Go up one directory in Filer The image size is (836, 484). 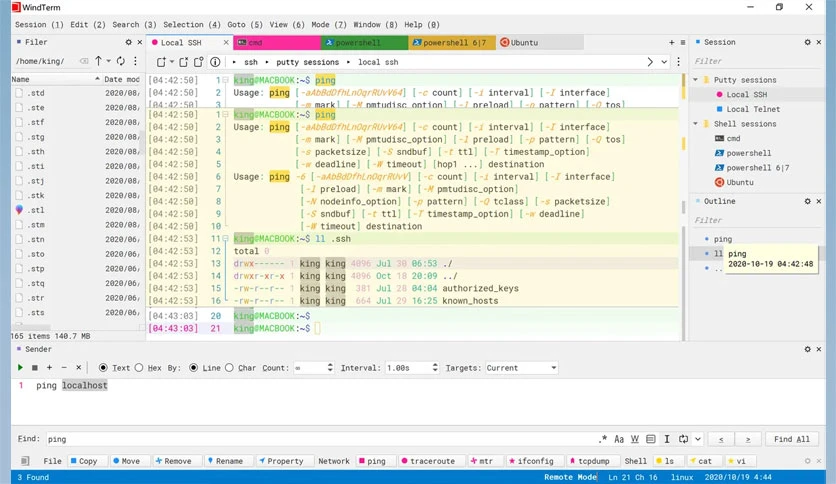click(99, 61)
